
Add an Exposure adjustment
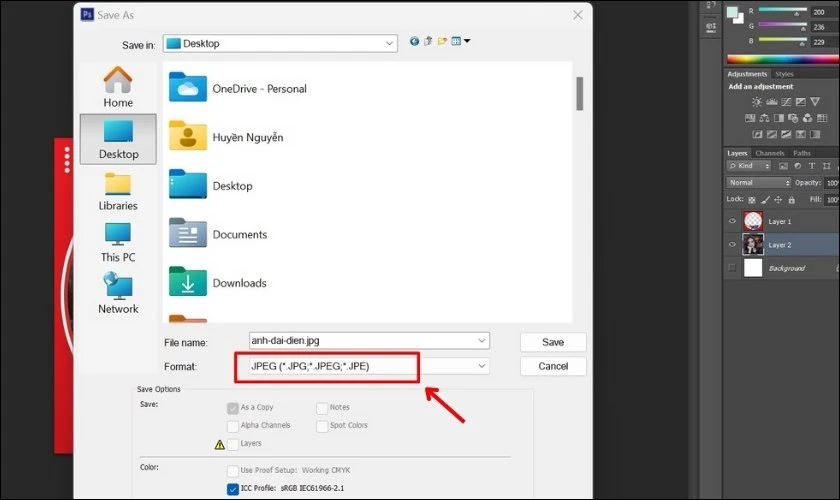800,102
